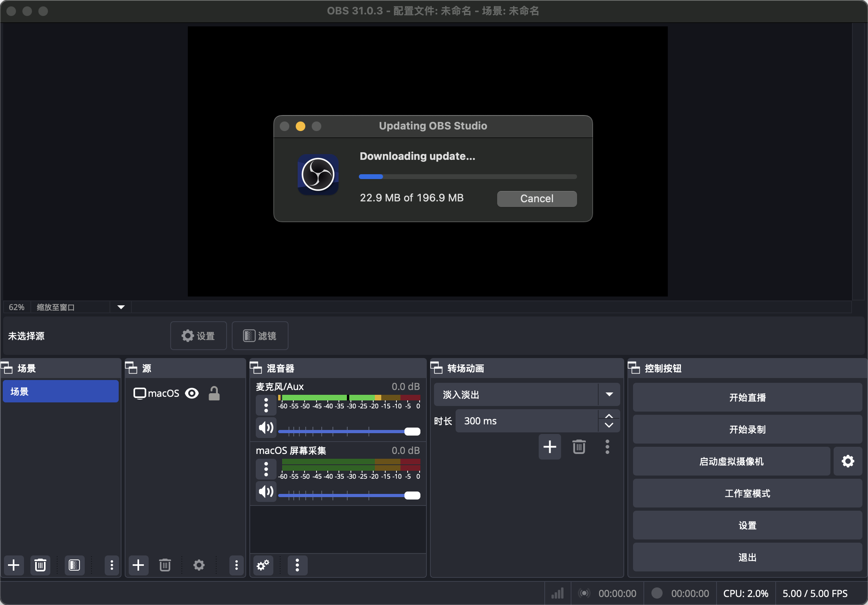868x605 pixels.
Task: Open macOS 屏幕采集 channel options dots
Action: coord(266,469)
